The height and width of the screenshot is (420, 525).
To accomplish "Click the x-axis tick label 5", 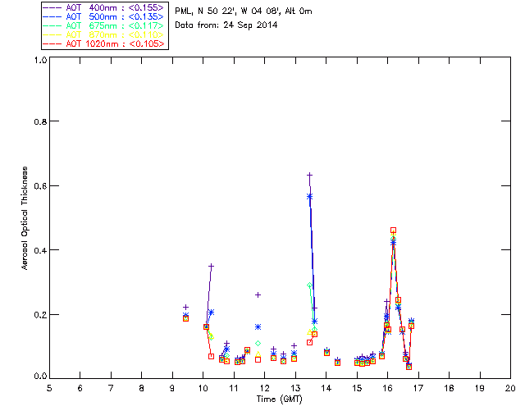I will coord(49,388).
